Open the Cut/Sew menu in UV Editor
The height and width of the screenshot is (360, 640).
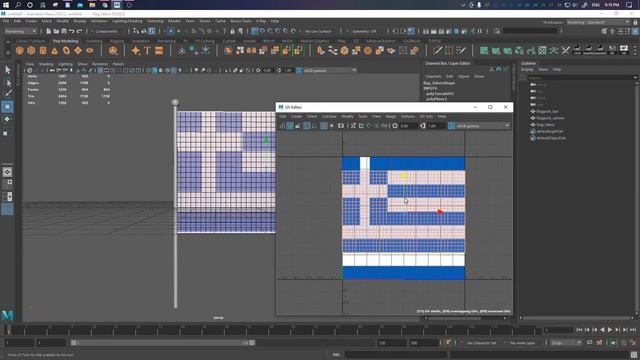pyautogui.click(x=329, y=116)
